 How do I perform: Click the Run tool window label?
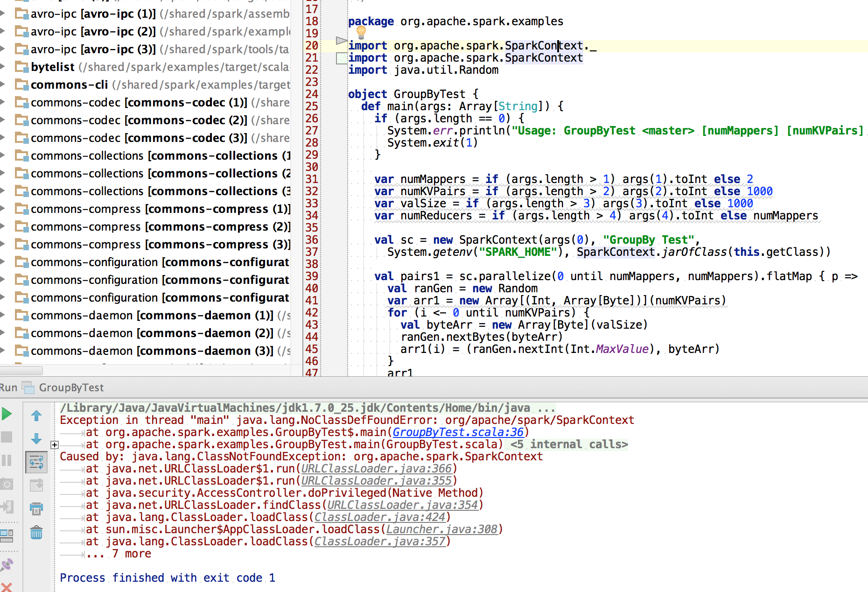(8, 388)
